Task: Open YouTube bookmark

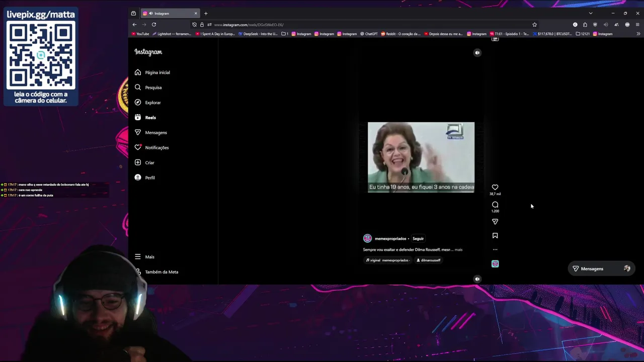Action: pos(140,34)
